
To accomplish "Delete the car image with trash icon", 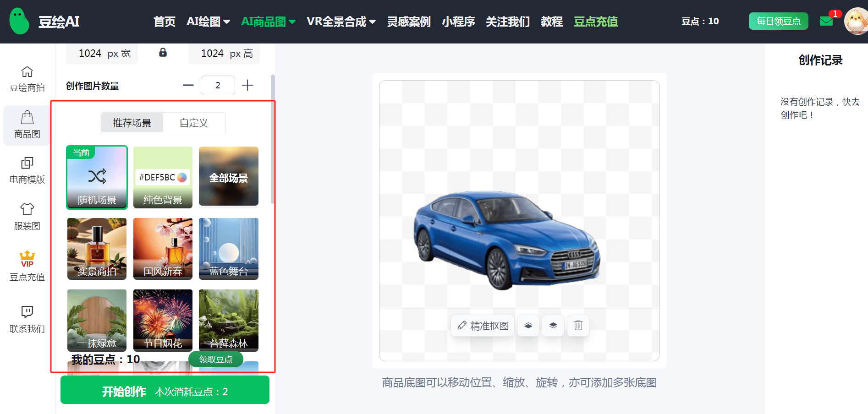I will [x=577, y=326].
